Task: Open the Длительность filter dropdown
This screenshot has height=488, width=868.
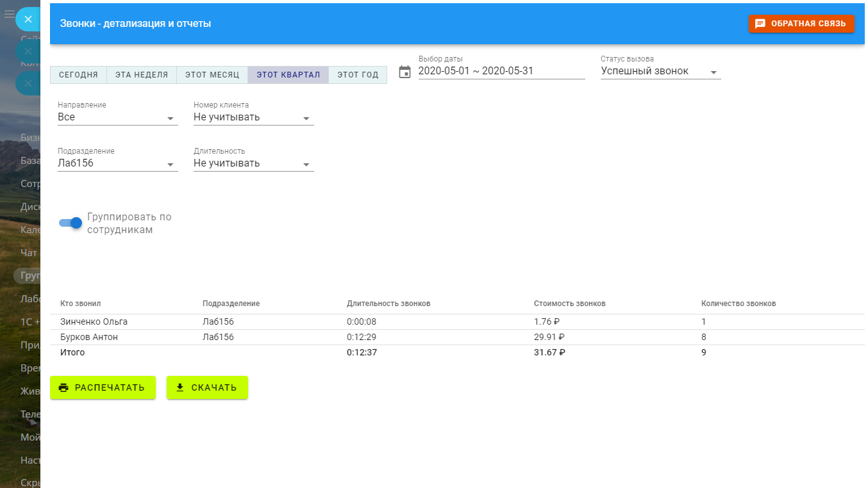Action: pos(253,164)
